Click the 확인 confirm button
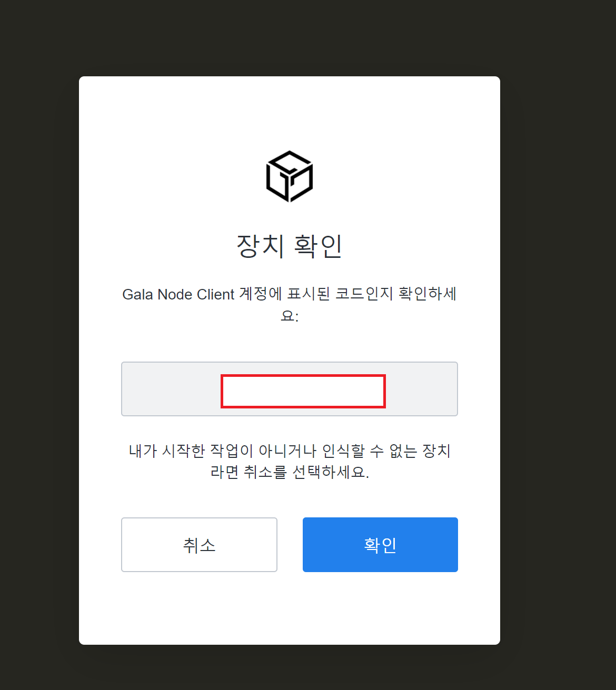Screen dimensions: 616x690 pyautogui.click(x=380, y=544)
